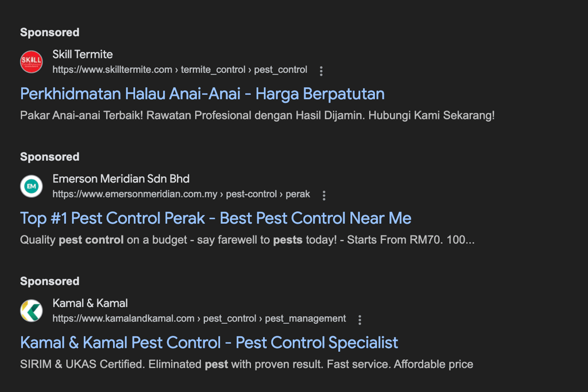
Task: Click the Quality pest control on a budget description
Action: tap(247, 240)
